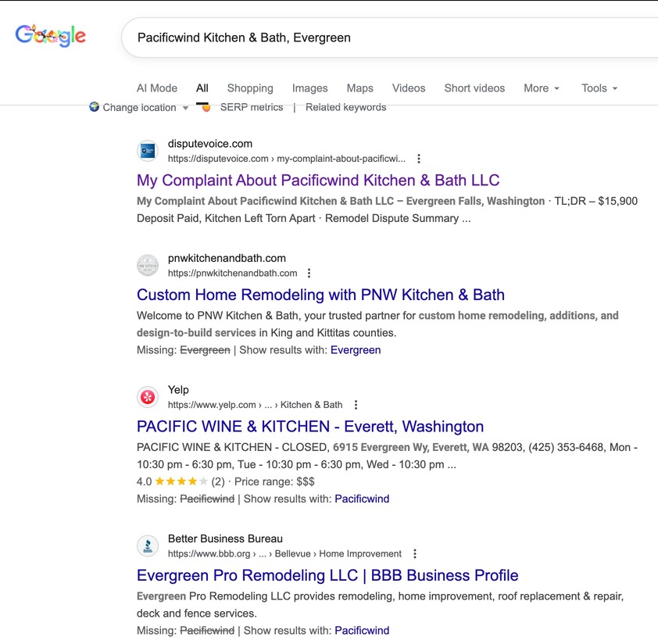Click the pnwkitchenandbath.com site favicon

pyautogui.click(x=148, y=266)
